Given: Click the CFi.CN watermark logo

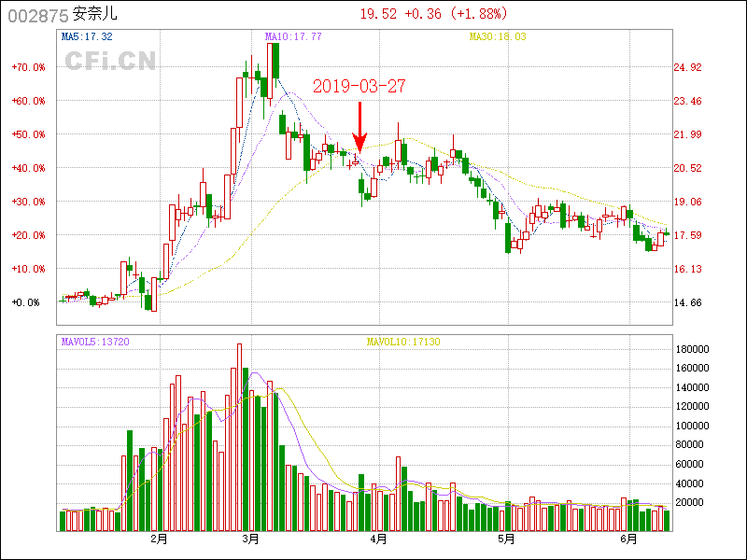Looking at the screenshot, I should [110, 62].
